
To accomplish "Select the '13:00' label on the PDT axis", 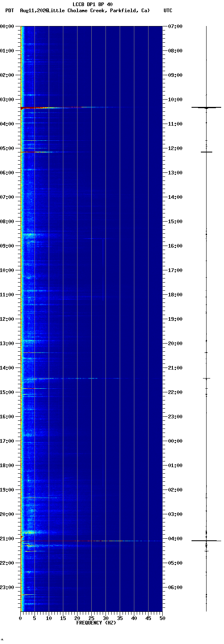I will (7, 344).
